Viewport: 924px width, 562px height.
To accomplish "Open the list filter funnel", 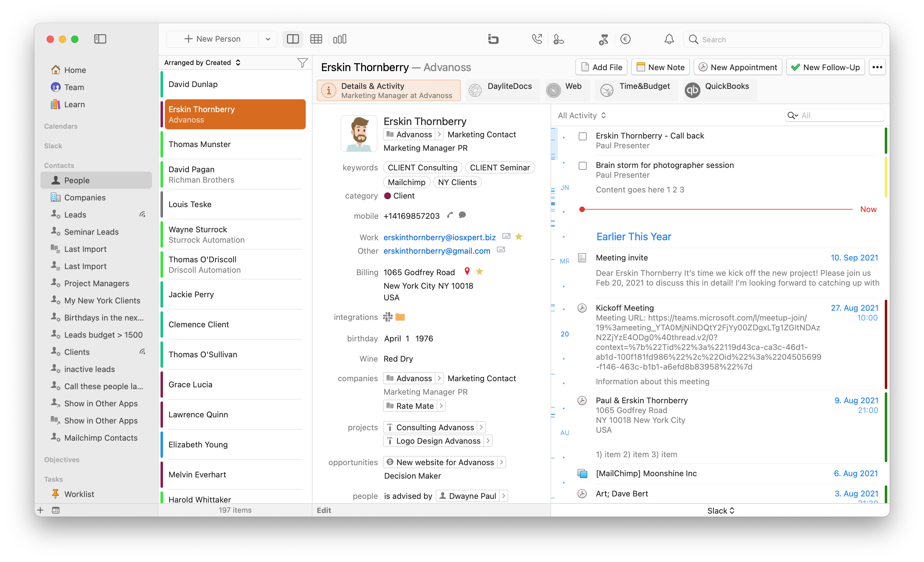I will pos(302,63).
